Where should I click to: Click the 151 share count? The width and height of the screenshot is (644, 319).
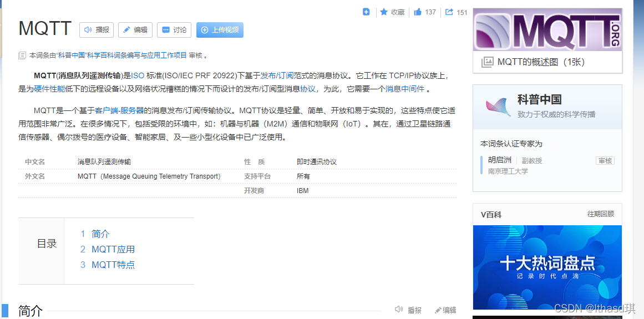point(462,12)
